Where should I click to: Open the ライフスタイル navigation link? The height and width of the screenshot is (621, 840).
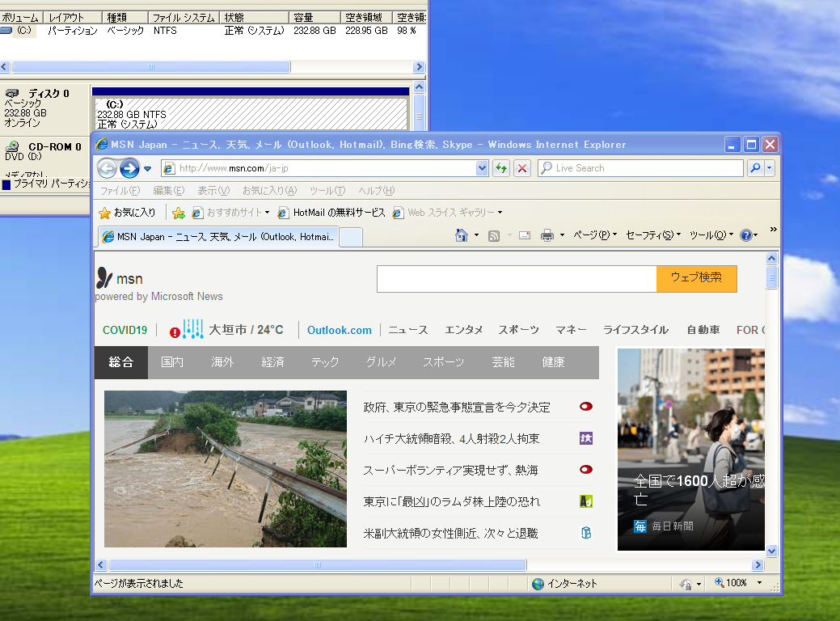(x=636, y=330)
